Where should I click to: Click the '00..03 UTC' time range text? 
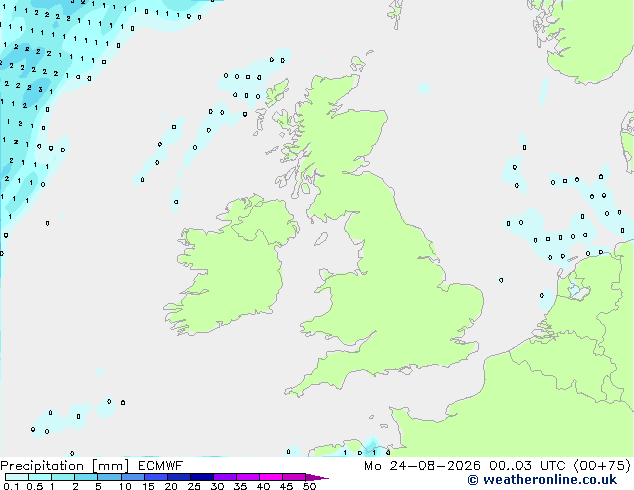(527, 466)
